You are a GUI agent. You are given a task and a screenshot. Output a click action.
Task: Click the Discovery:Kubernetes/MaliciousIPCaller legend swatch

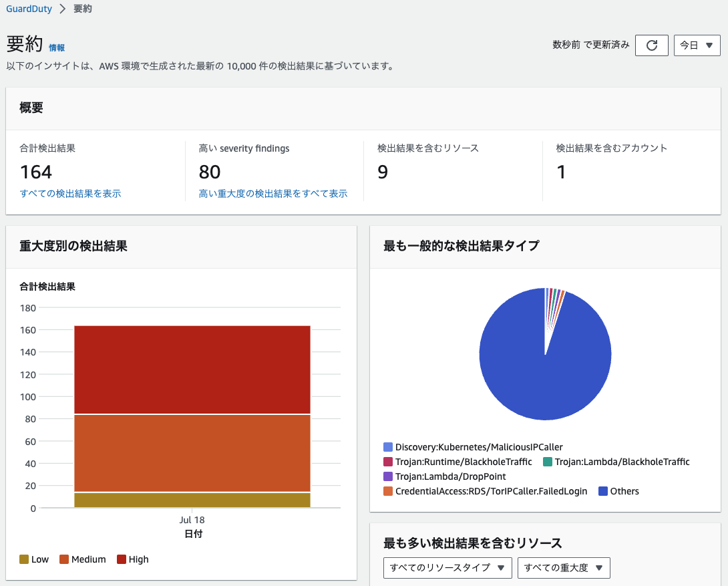388,447
